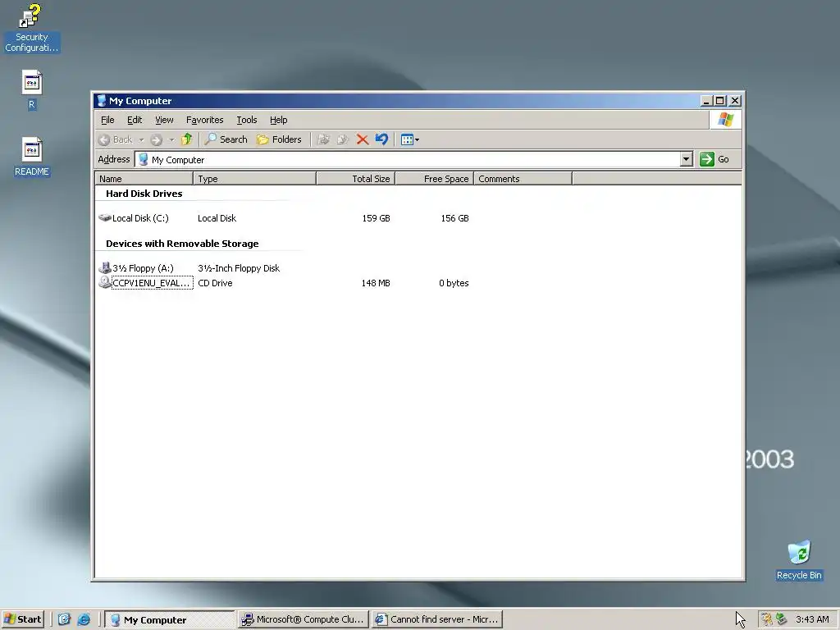Click the 156 GB free space value

[x=454, y=218]
